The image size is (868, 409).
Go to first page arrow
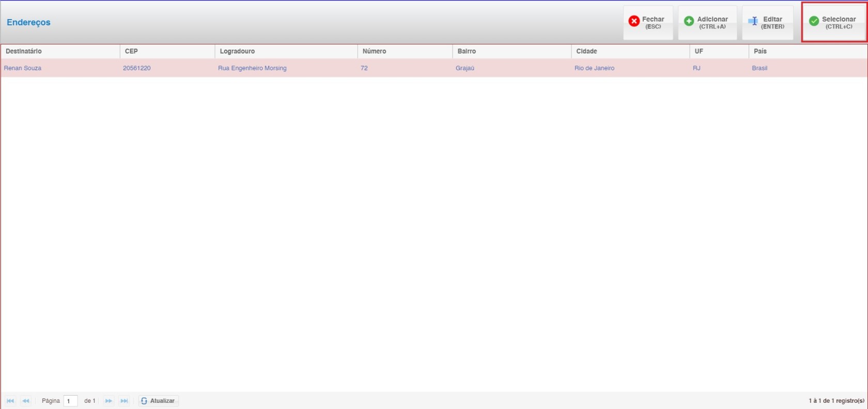[10, 401]
